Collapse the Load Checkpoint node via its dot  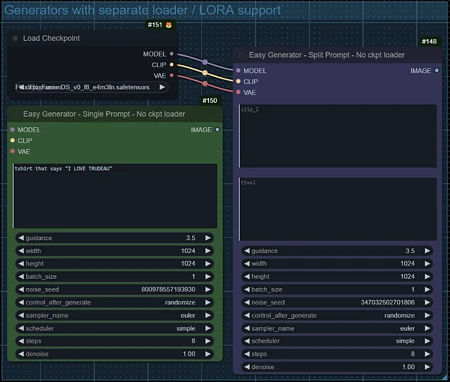tap(15, 38)
